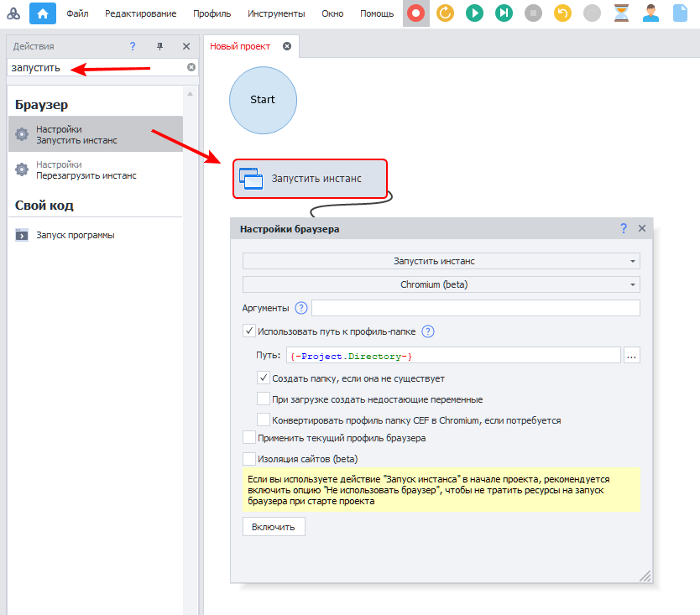700x615 pixels.
Task: Click the browser windows icon on Запустить инстанс block
Action: point(251,179)
